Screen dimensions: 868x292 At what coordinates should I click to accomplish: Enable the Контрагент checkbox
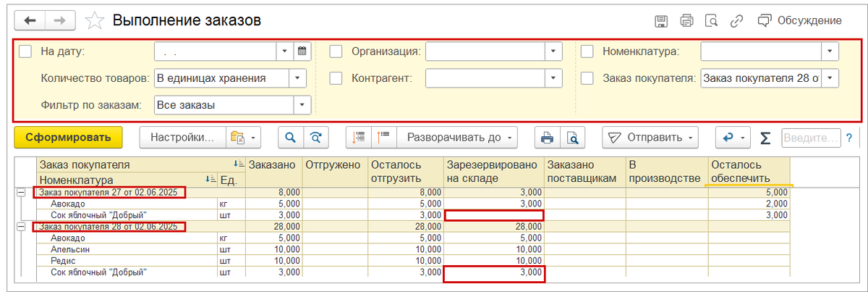(336, 78)
